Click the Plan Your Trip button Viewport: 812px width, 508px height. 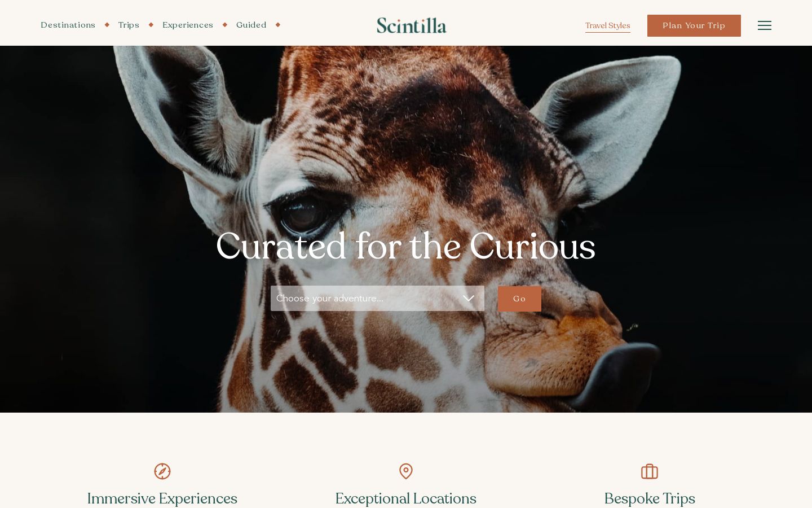tap(694, 25)
